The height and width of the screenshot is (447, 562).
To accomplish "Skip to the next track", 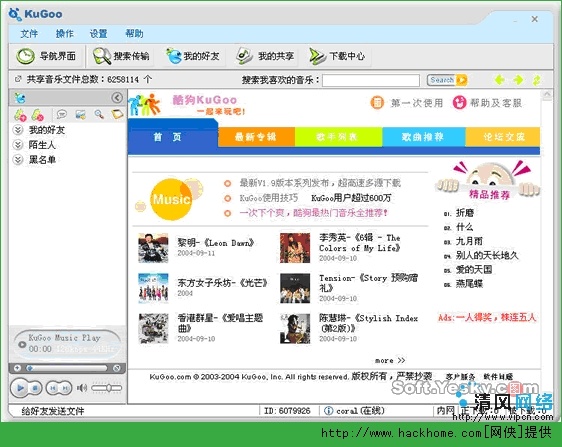I will (x=65, y=388).
